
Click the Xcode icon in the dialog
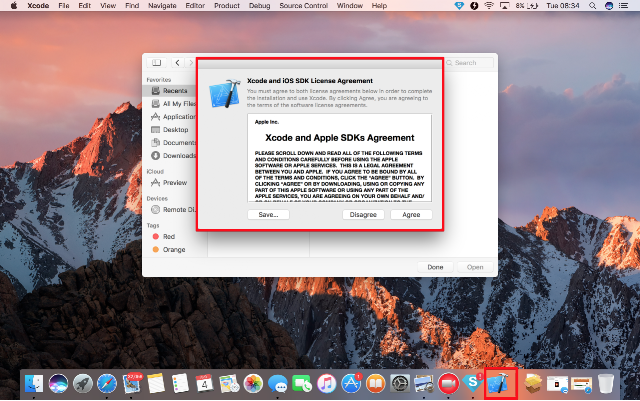tap(224, 94)
